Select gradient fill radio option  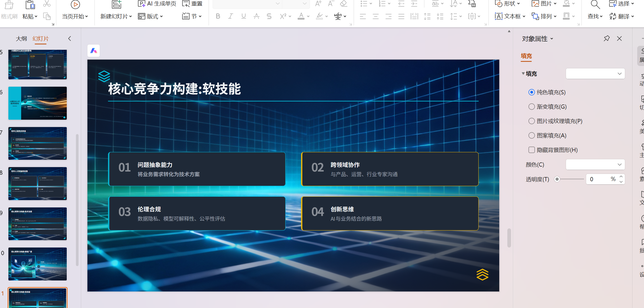click(531, 107)
